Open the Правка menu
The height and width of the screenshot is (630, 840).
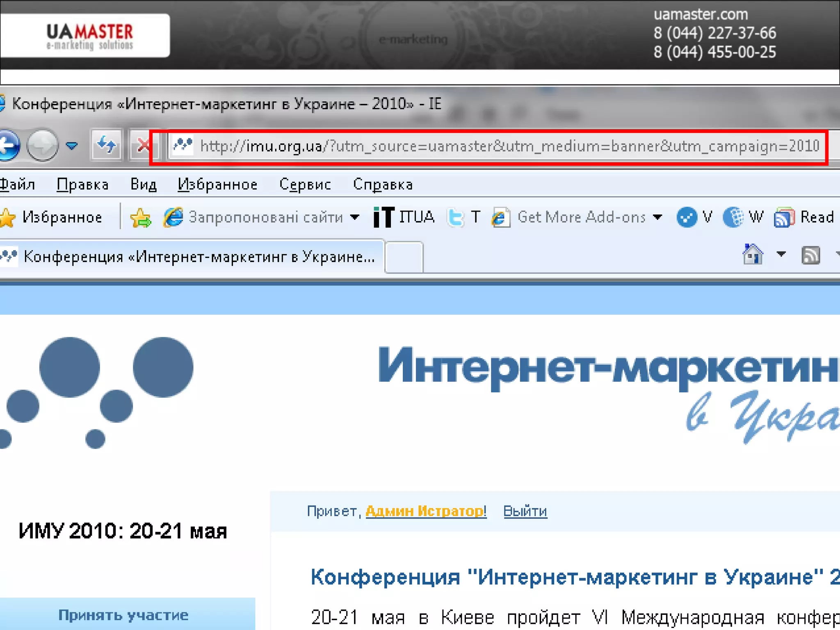pyautogui.click(x=82, y=185)
